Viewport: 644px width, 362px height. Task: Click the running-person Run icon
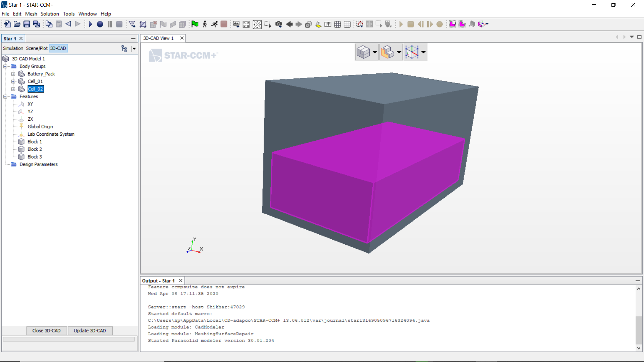click(x=214, y=24)
